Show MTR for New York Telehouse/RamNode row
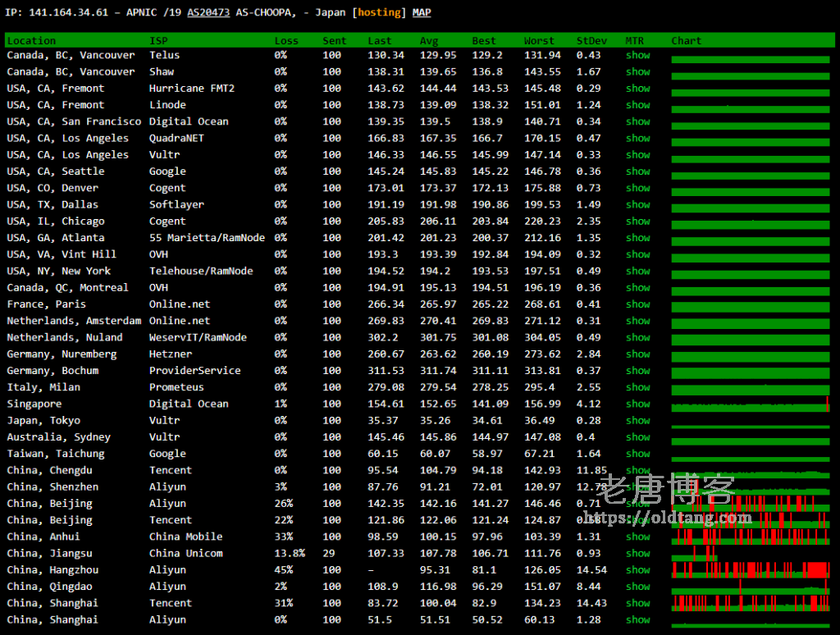Viewport: 840px width, 635px height. 637,272
